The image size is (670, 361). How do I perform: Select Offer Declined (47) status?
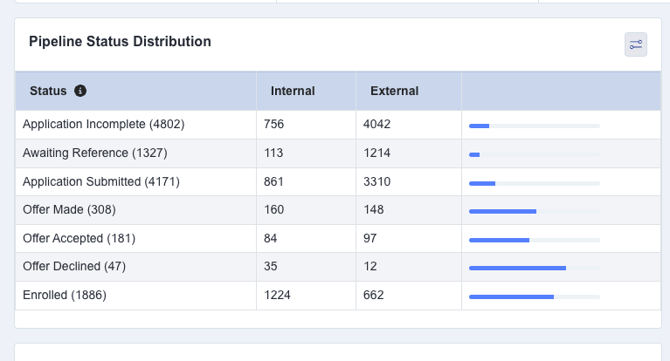(74, 266)
